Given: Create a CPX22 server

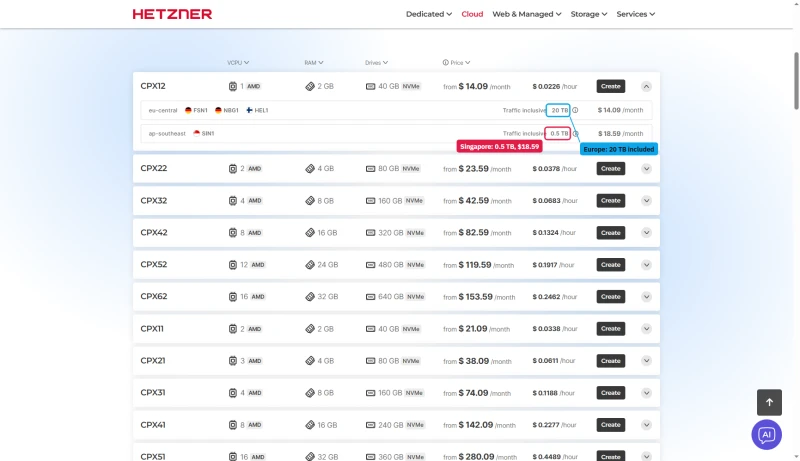Looking at the screenshot, I should (611, 169).
